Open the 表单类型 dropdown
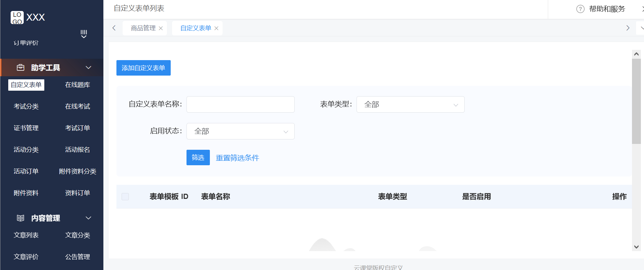Image resolution: width=644 pixels, height=270 pixels. [x=410, y=104]
